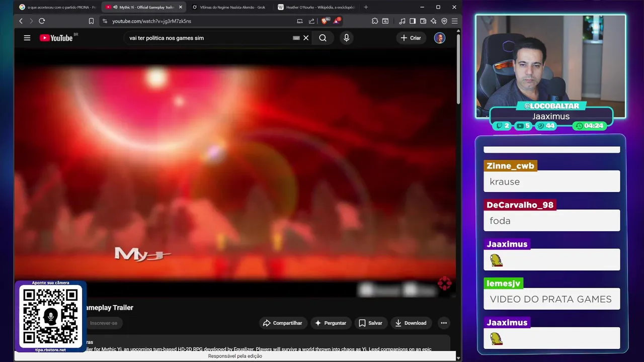Toggle the browser sidebar panel

(x=413, y=21)
